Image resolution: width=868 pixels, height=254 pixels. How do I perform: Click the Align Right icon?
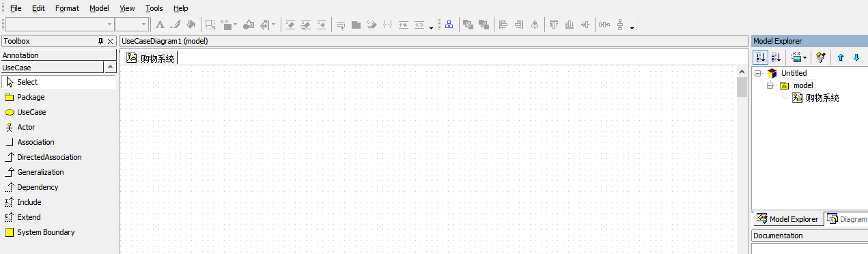click(x=520, y=25)
